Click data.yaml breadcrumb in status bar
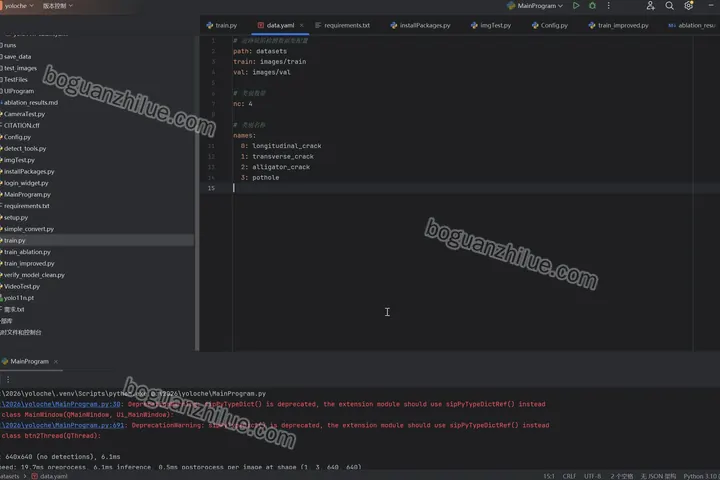Viewport: 720px width, 480px height. 50,476
